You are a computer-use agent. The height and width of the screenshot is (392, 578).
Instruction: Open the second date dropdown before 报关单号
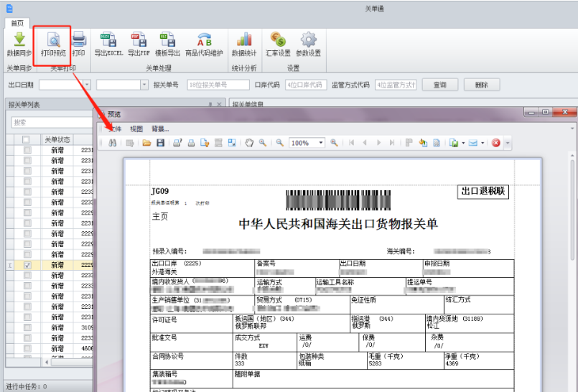[x=144, y=85]
